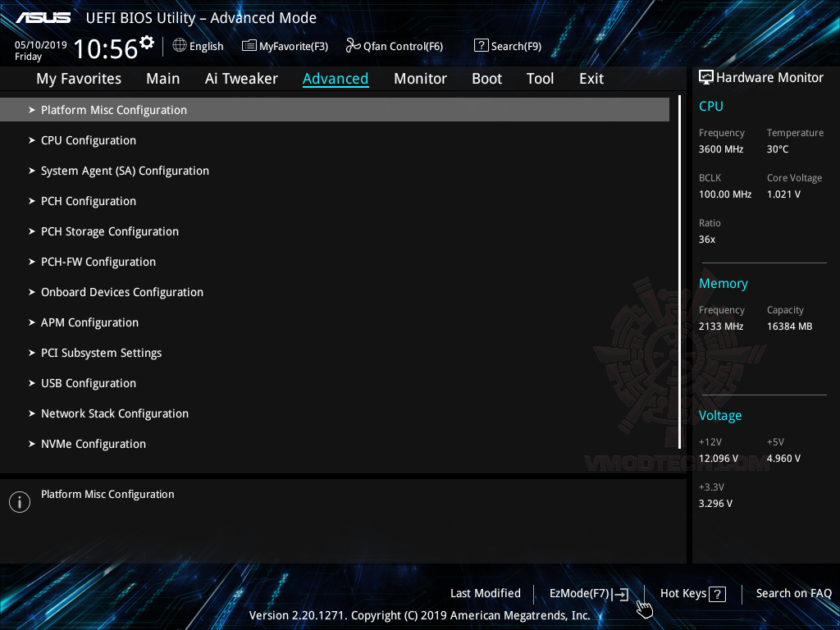
Task: View Last Modified settings
Action: [486, 594]
